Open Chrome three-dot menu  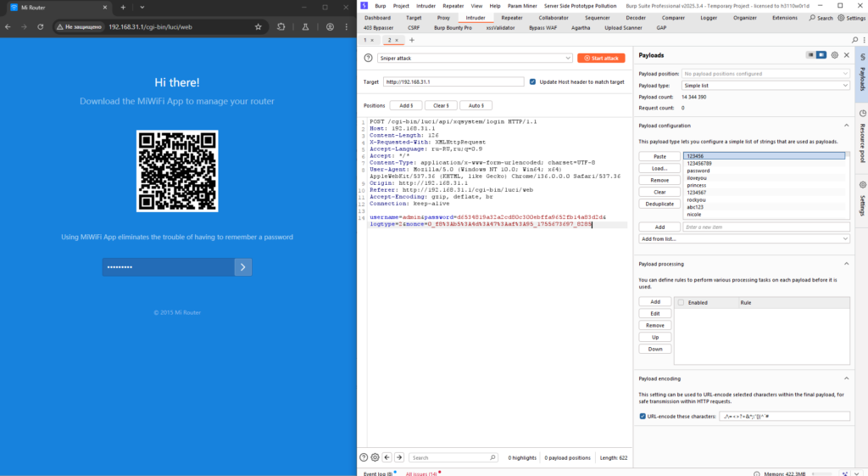(347, 26)
